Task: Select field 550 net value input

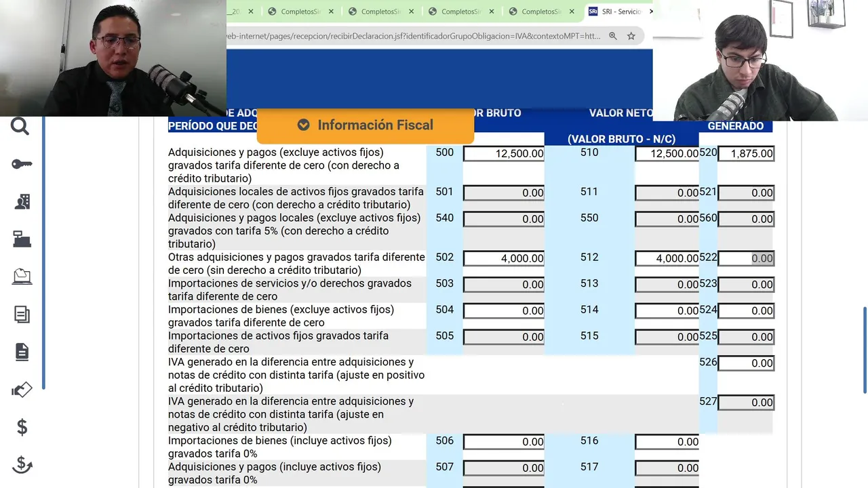Action: coord(667,219)
